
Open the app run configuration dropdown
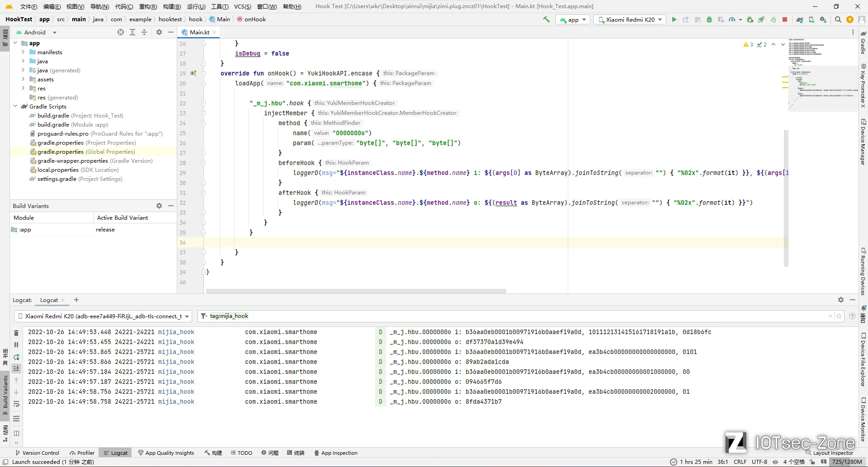pos(573,19)
